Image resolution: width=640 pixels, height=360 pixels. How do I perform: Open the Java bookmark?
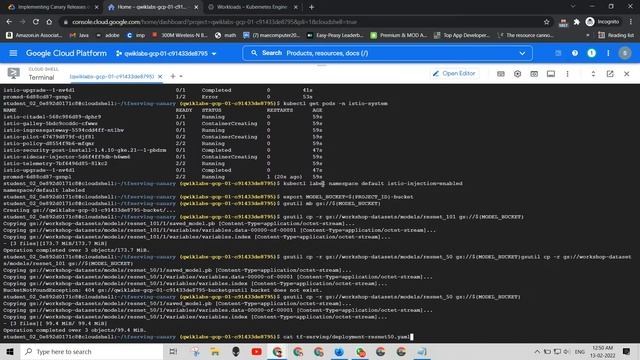(x=79, y=36)
